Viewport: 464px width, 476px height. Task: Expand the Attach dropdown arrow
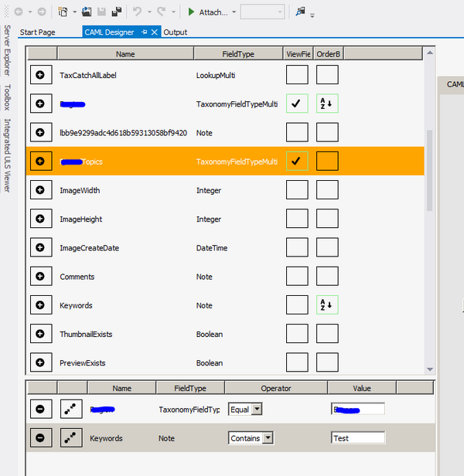[234, 12]
